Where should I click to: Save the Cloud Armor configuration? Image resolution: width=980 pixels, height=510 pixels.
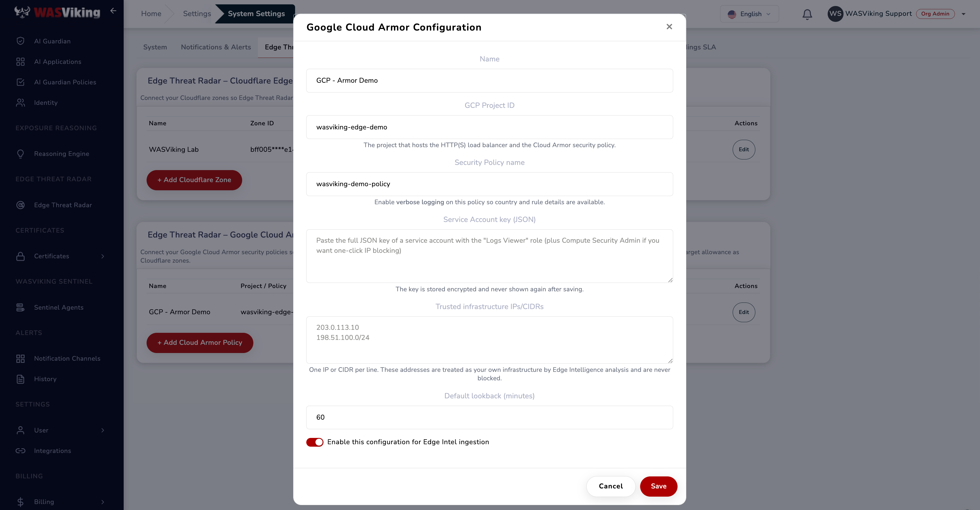coord(658,486)
